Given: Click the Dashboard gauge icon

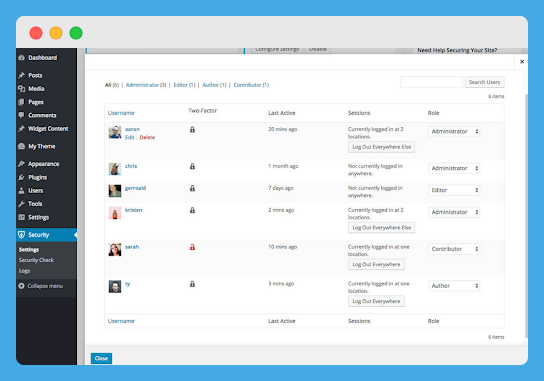Looking at the screenshot, I should [22, 58].
